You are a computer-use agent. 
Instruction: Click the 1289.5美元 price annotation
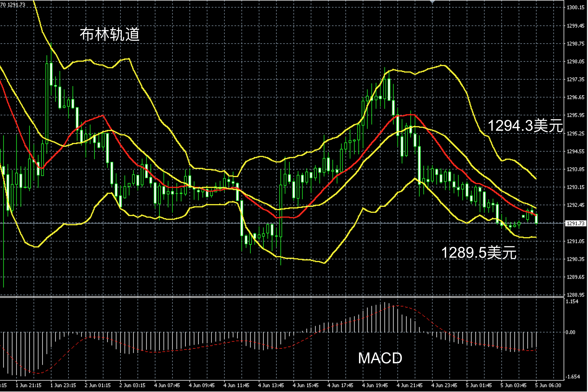479,253
